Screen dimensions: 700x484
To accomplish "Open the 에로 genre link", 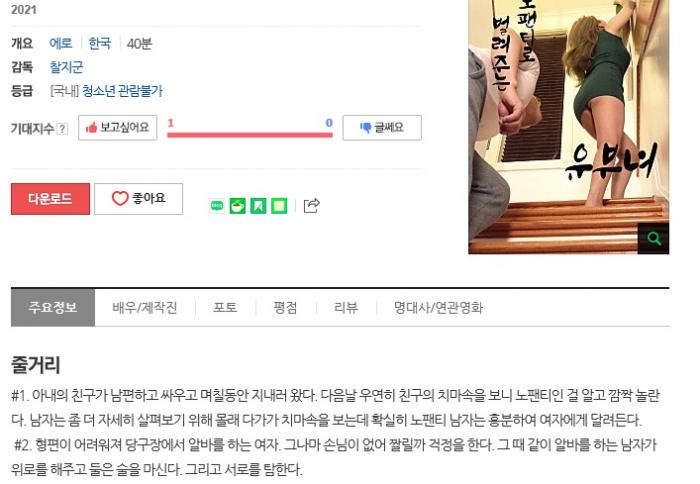I will pos(61,43).
